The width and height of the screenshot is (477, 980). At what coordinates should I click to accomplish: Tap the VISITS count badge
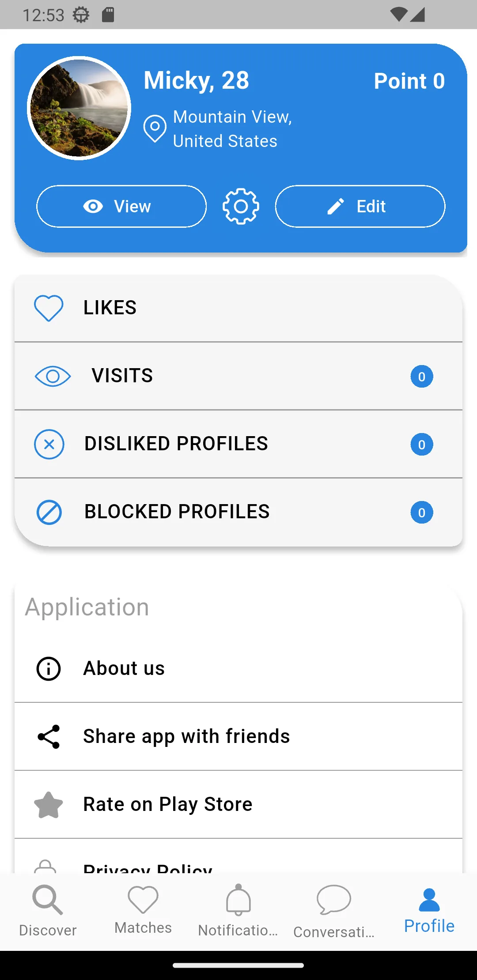click(x=422, y=377)
